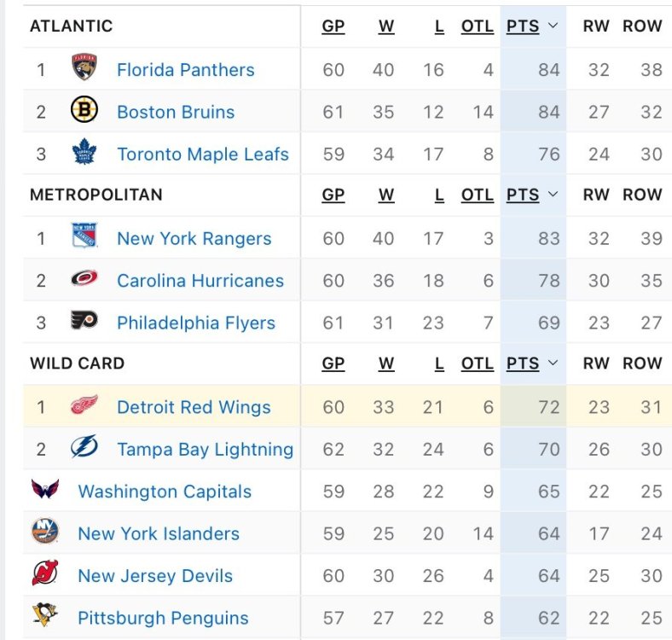672x640 pixels.
Task: Sort Wild Card table by OTL column
Action: point(477,364)
